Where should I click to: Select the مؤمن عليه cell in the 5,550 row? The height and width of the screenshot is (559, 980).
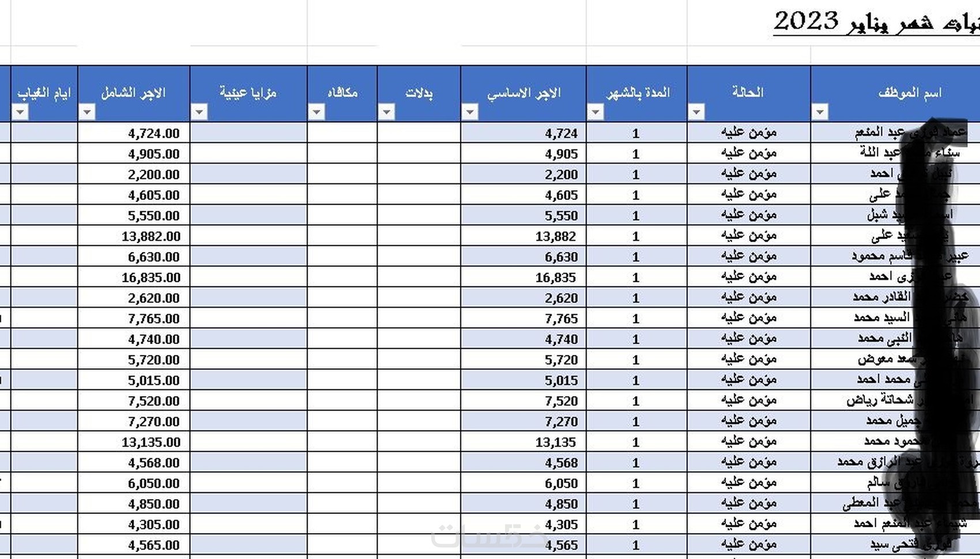click(748, 216)
